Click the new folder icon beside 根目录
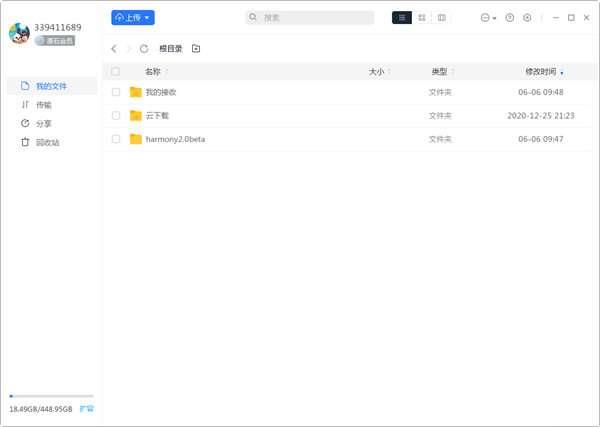600x427 pixels. click(196, 48)
